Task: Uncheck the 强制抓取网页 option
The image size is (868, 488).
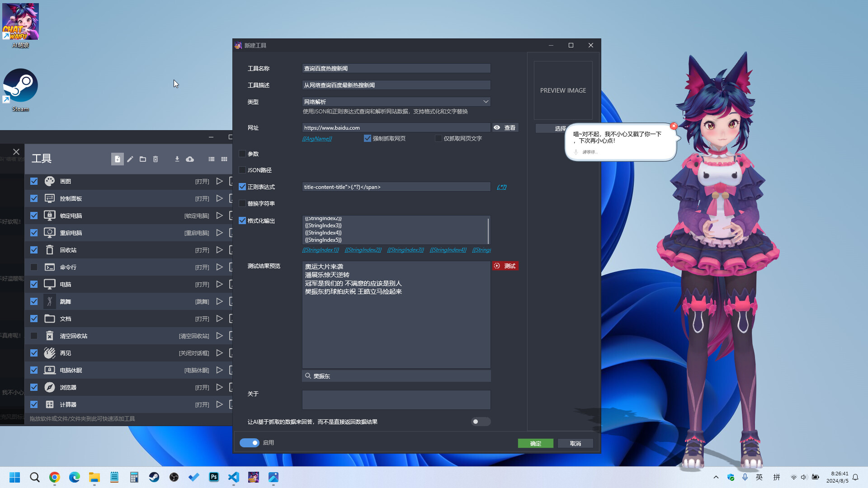Action: (x=368, y=138)
